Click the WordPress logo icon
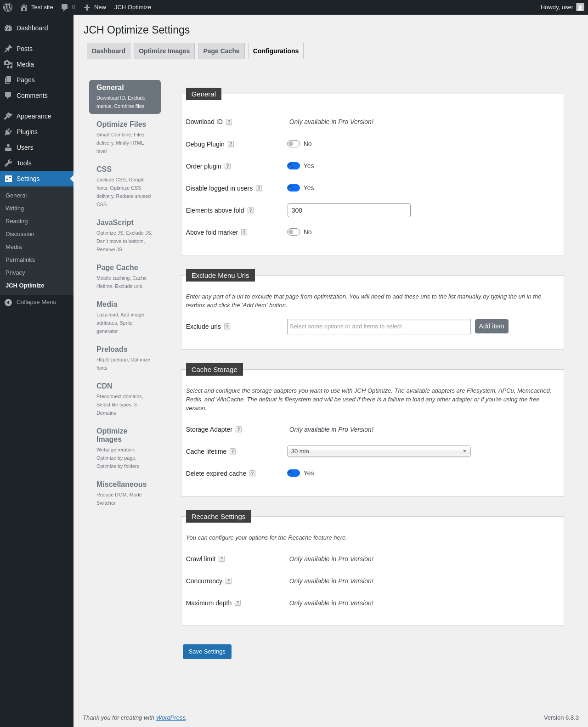The image size is (588, 727). click(8, 7)
